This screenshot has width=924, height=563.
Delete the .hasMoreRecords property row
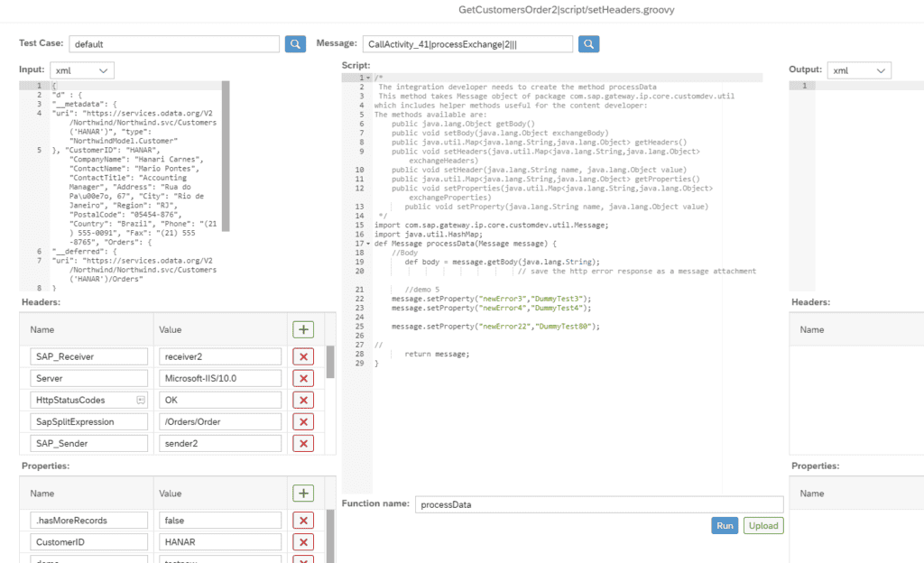(303, 521)
